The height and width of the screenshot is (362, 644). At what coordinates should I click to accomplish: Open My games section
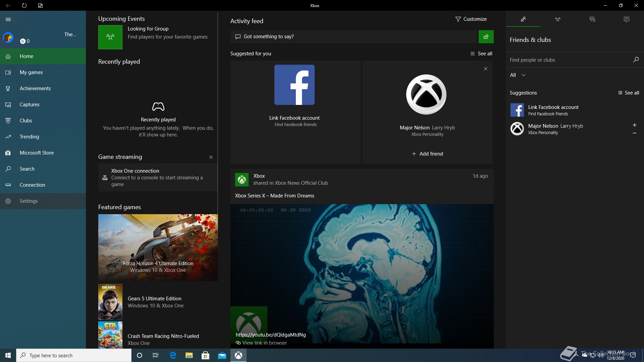pyautogui.click(x=43, y=72)
